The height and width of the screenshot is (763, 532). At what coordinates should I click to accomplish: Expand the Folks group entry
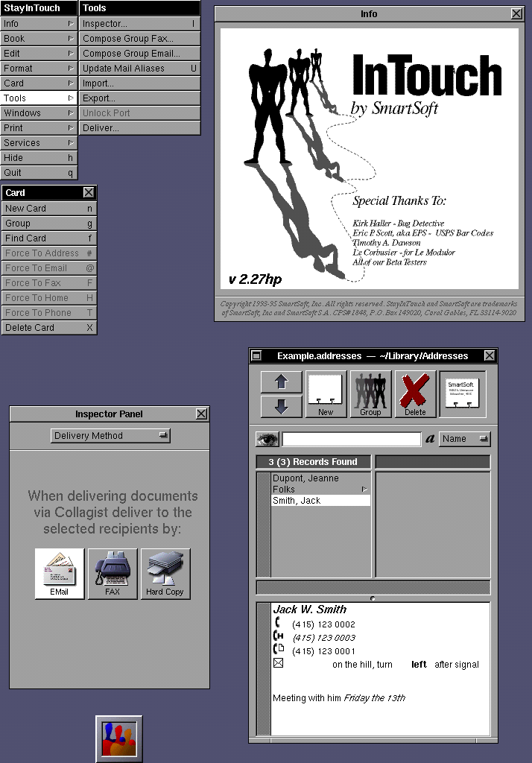point(320,490)
